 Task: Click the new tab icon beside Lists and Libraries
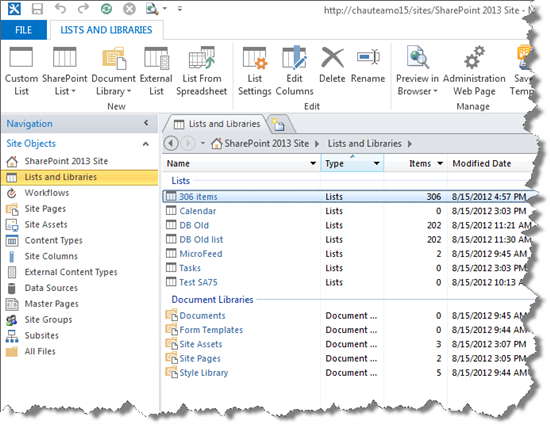(279, 124)
